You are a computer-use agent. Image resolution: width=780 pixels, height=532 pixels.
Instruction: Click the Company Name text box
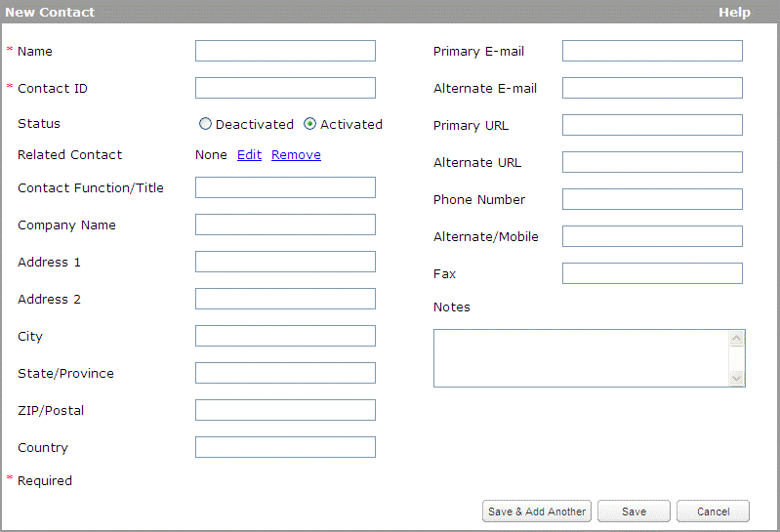click(x=285, y=225)
